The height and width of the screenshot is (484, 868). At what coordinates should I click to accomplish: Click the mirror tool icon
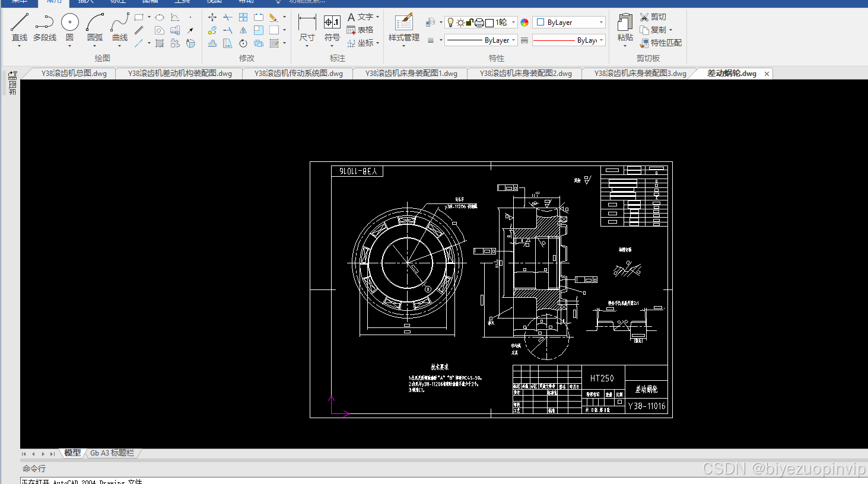[x=243, y=30]
